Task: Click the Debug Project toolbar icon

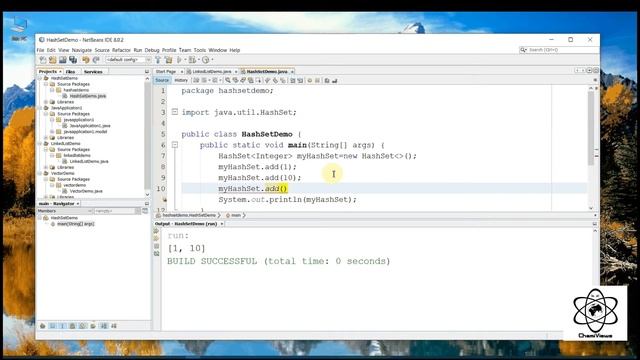Action: pyautogui.click(x=192, y=60)
